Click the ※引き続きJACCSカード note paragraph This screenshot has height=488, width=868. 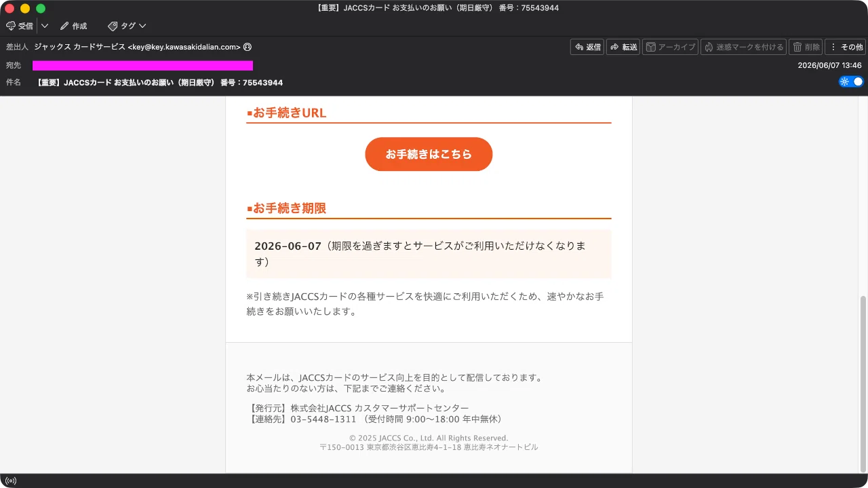(425, 304)
